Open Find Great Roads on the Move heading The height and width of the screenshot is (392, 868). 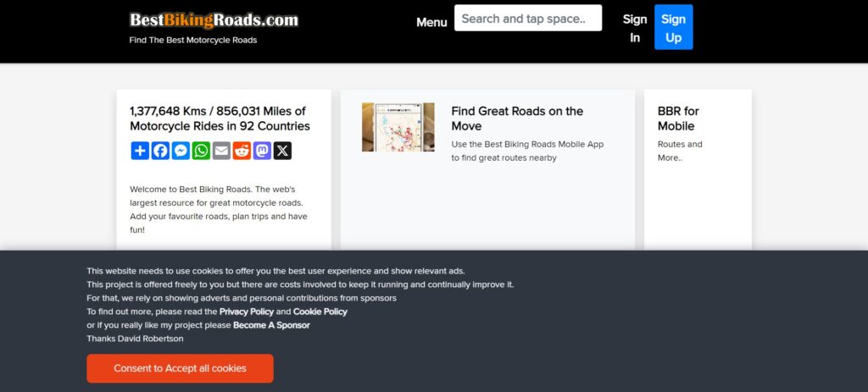(x=517, y=119)
